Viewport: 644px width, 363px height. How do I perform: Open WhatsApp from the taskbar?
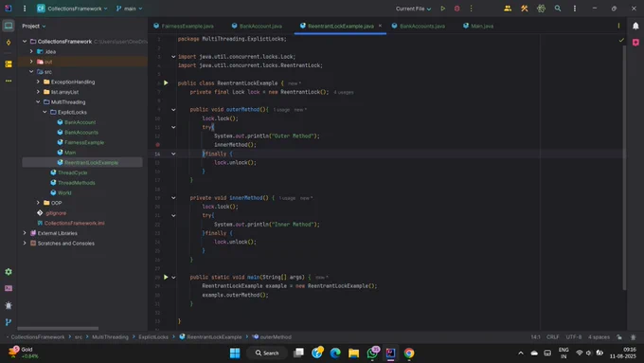372,354
